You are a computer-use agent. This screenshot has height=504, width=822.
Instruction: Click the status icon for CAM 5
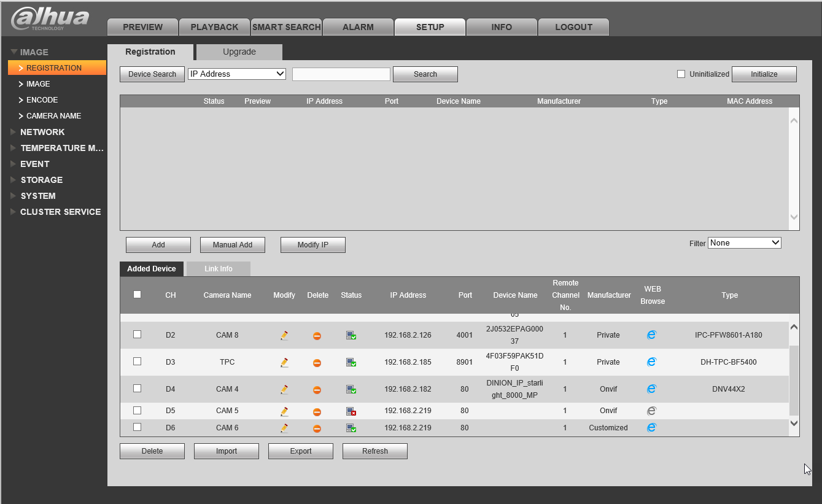coord(351,411)
